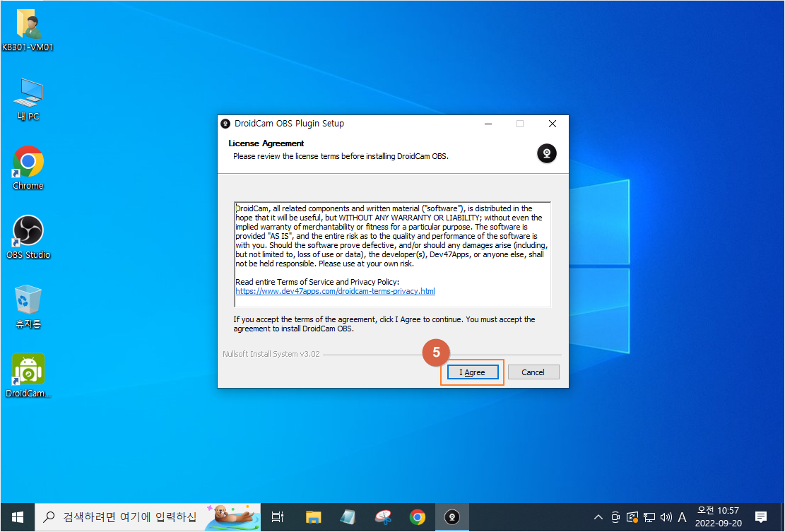Select the DroidCam desktop shortcut

[28, 375]
